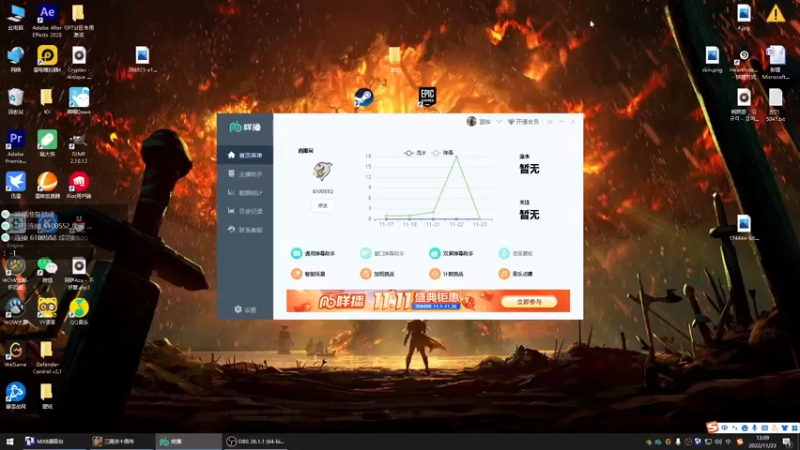
Task: Select the Recycle Bin desktop icon
Action: 15,101
